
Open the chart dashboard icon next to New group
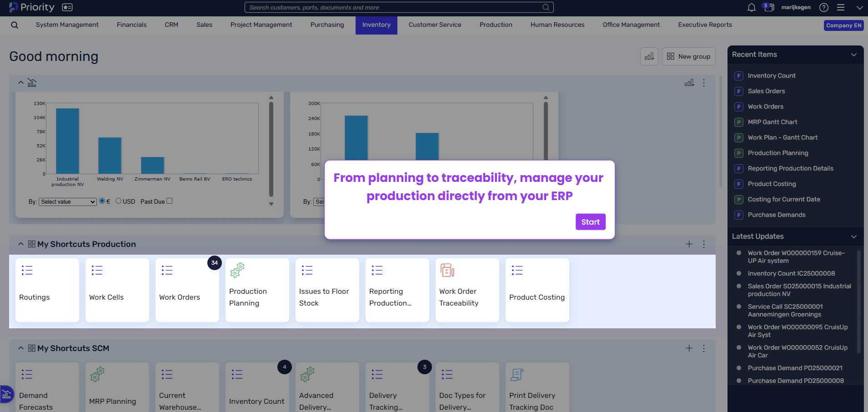[649, 56]
